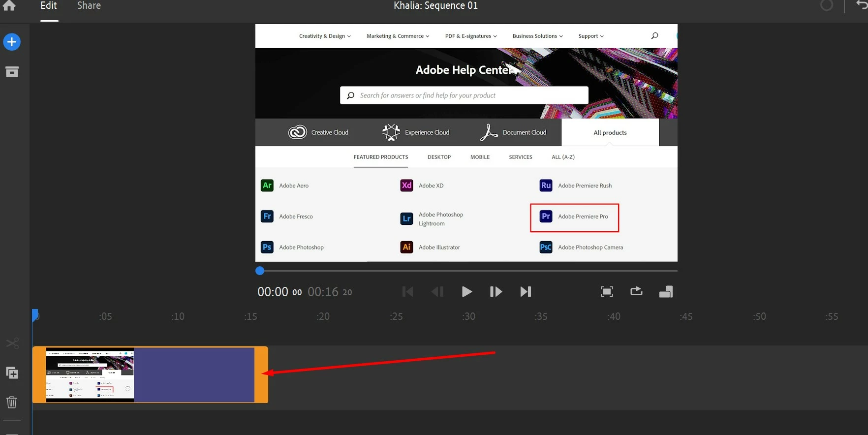Open the MOBILE sub-tab
Image resolution: width=868 pixels, height=435 pixels.
(480, 157)
